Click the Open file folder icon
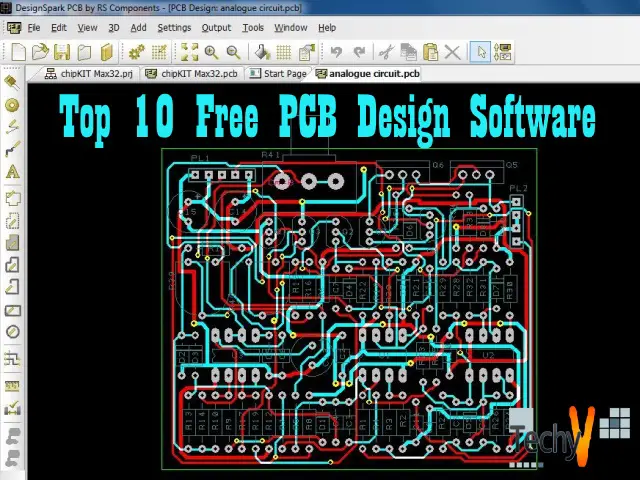Screen dimensions: 640x480 [40, 52]
